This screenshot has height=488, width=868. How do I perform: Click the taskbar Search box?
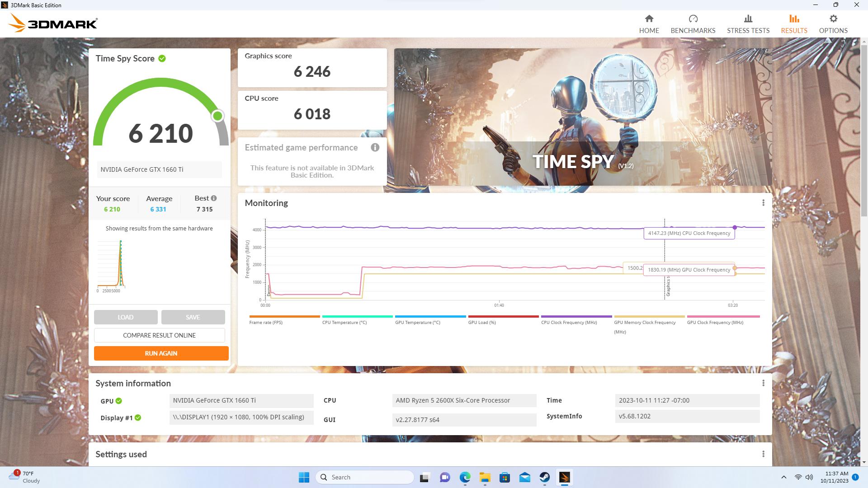coord(364,477)
